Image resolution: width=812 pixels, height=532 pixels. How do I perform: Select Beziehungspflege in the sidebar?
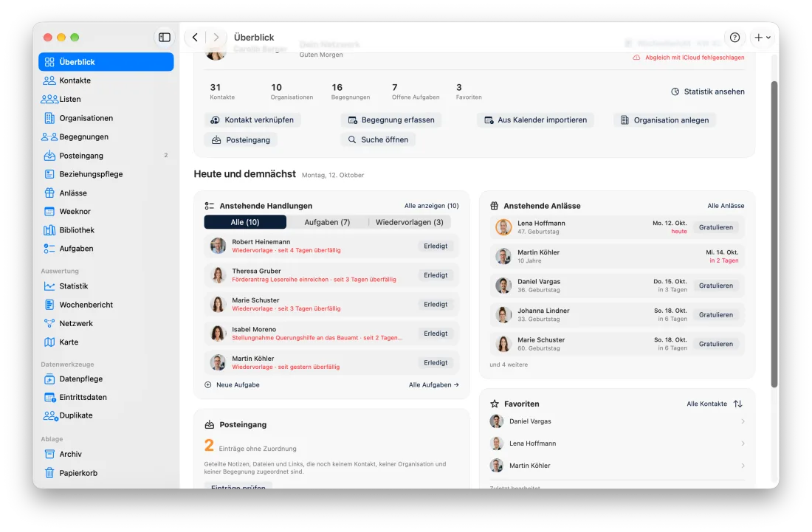106,174
